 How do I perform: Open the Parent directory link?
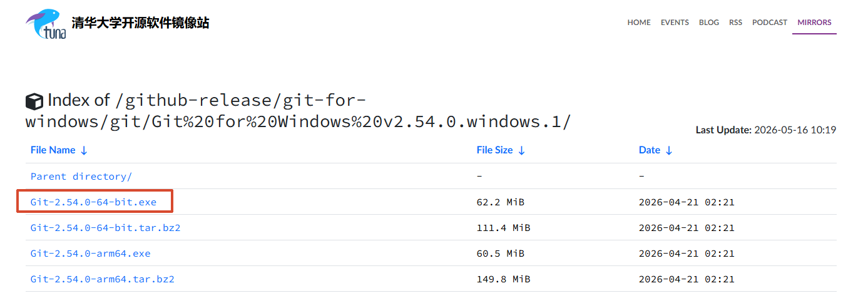tap(81, 177)
